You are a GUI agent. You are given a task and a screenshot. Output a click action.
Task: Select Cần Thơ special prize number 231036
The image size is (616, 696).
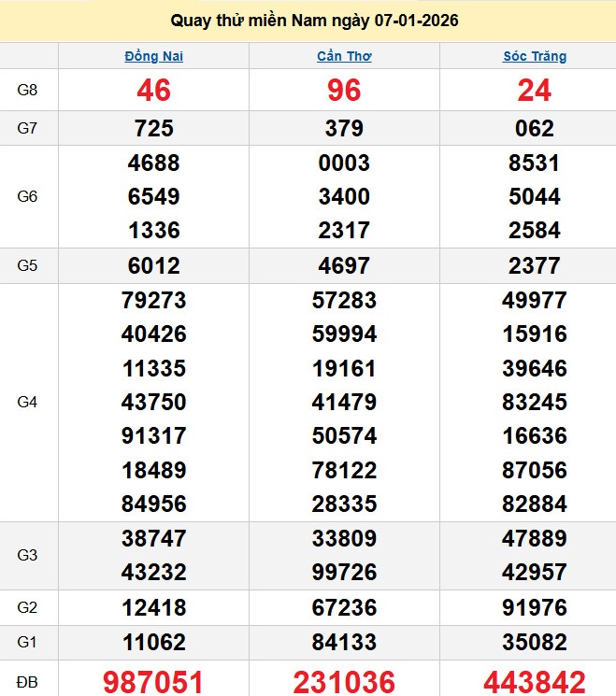coord(344,681)
